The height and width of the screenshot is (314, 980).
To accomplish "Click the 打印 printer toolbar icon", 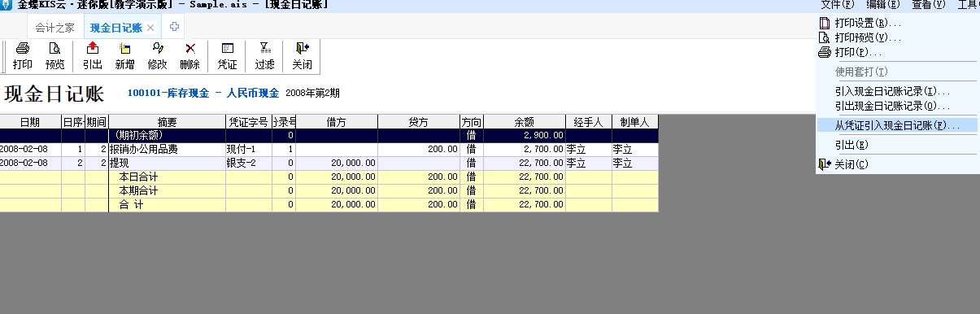I will pos(23,56).
